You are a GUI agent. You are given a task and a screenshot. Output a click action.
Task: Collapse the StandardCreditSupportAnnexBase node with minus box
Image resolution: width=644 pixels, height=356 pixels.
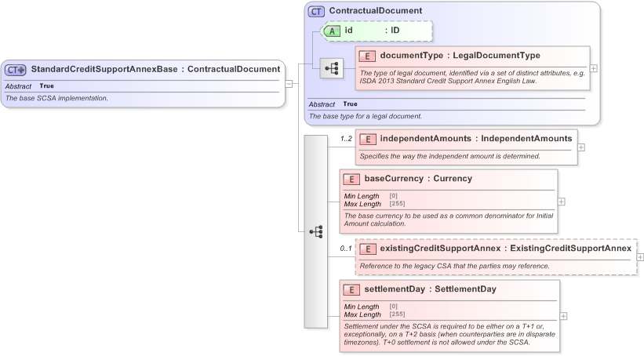pos(289,84)
